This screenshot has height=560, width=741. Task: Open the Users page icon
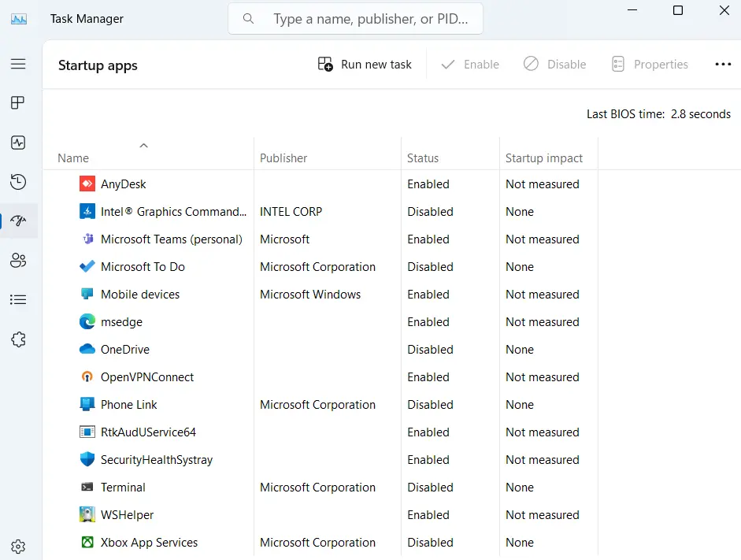coord(18,260)
